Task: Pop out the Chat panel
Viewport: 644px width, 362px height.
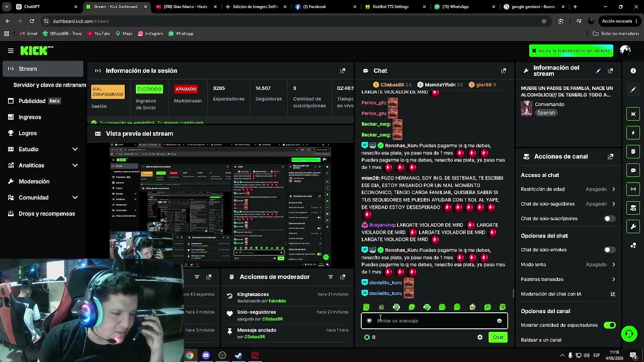Action: click(x=503, y=71)
